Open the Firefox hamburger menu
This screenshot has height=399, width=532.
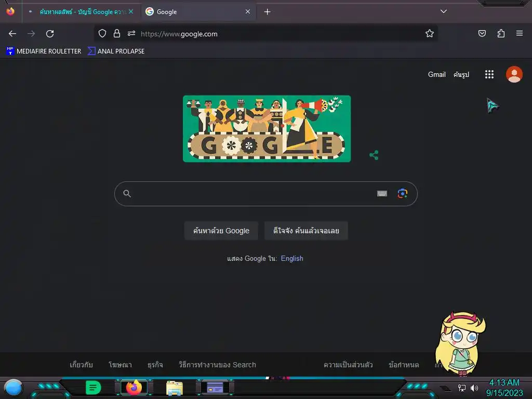(x=520, y=33)
